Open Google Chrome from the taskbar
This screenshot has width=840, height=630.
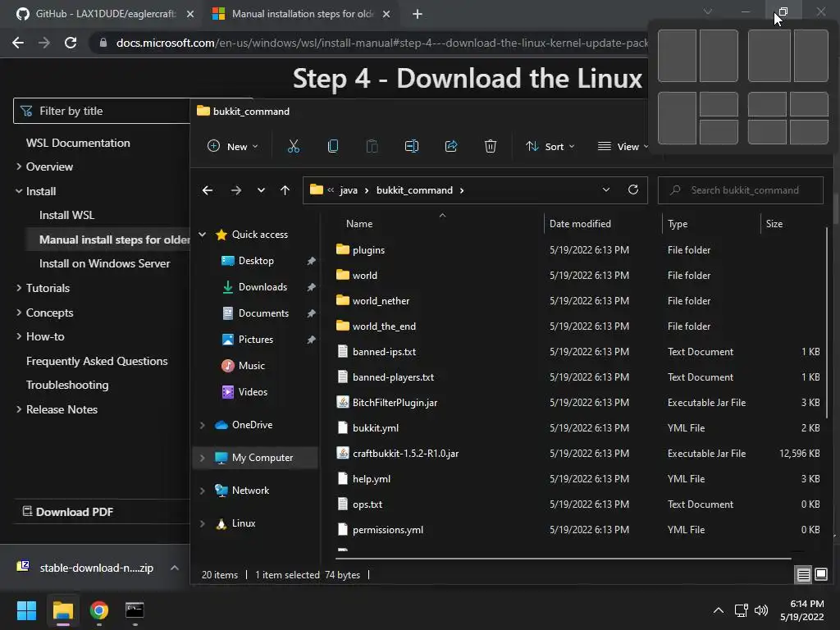(98, 610)
